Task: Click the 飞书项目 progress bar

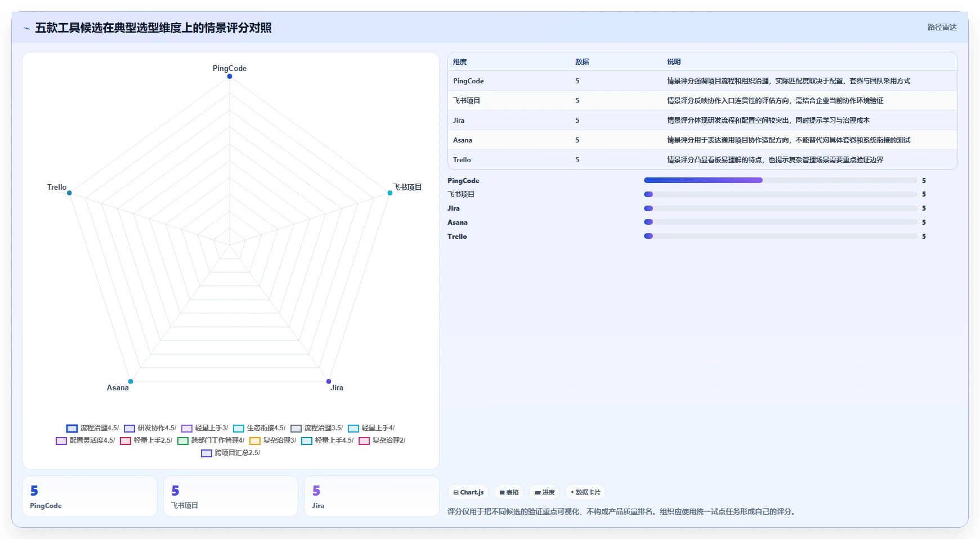Action: (781, 194)
